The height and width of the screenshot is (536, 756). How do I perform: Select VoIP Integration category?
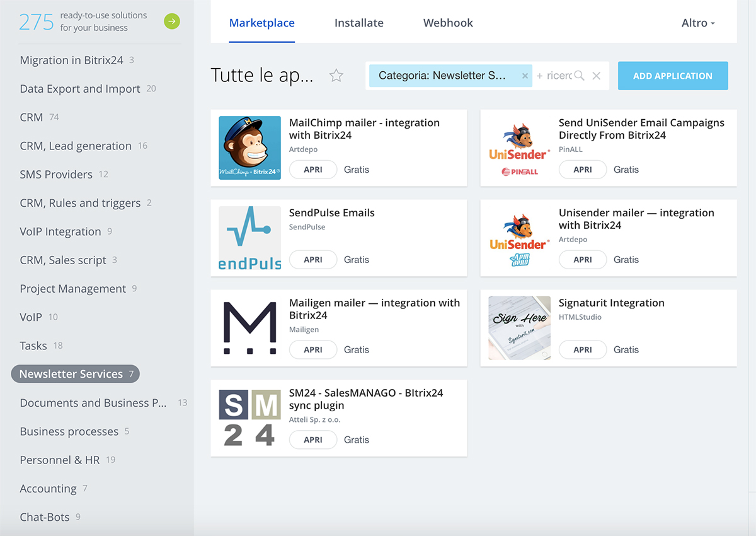click(66, 231)
